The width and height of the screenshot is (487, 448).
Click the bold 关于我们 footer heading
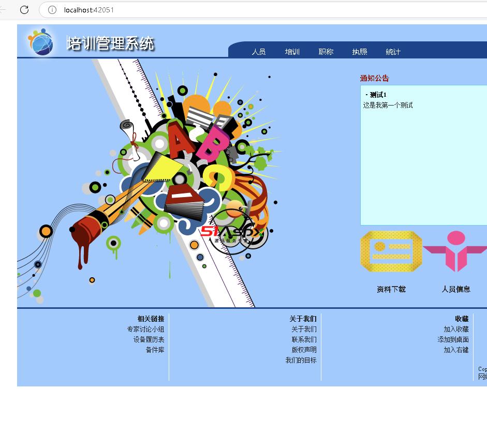coord(303,319)
